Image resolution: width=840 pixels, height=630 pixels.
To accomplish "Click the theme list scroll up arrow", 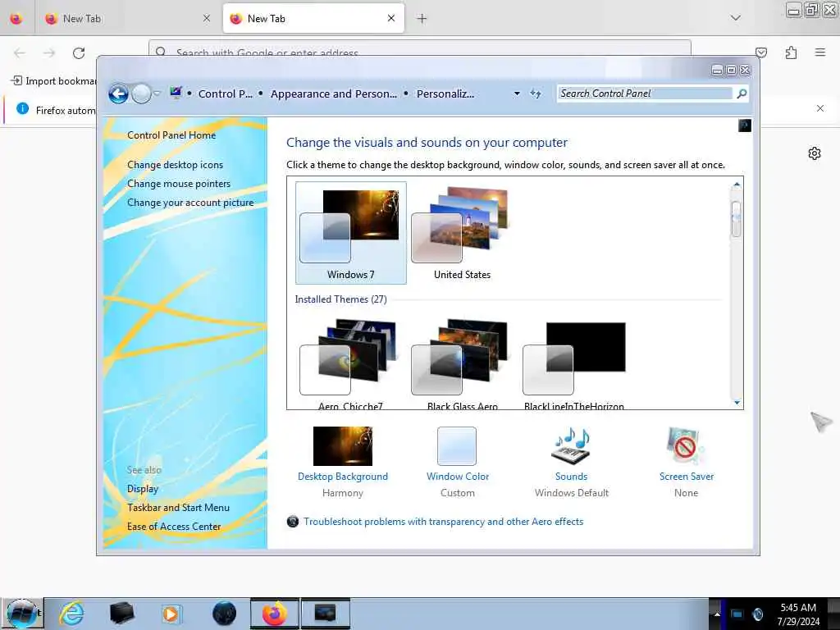I will [737, 185].
